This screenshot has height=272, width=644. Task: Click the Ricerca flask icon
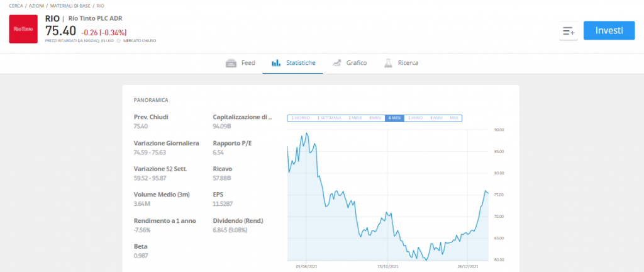(388, 63)
